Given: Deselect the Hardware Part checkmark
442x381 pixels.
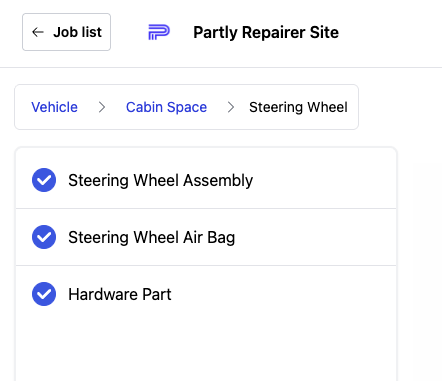Looking at the screenshot, I should tap(44, 294).
